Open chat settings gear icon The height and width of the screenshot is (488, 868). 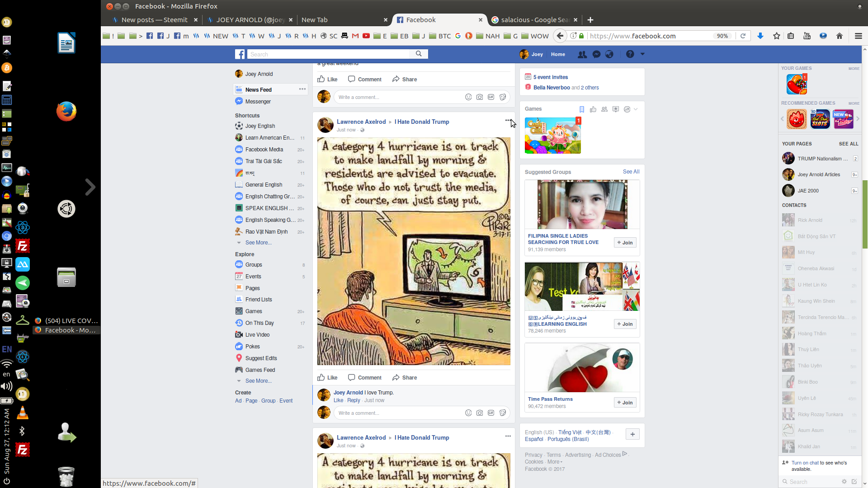click(x=844, y=482)
